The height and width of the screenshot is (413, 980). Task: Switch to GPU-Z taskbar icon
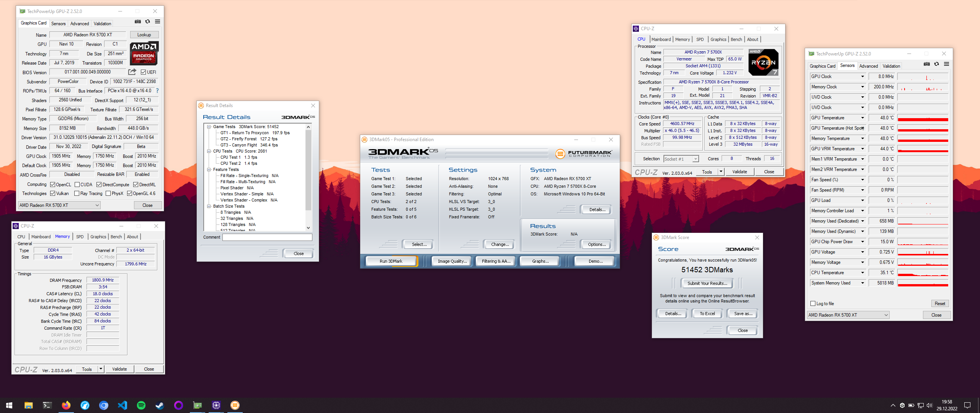[x=197, y=405]
